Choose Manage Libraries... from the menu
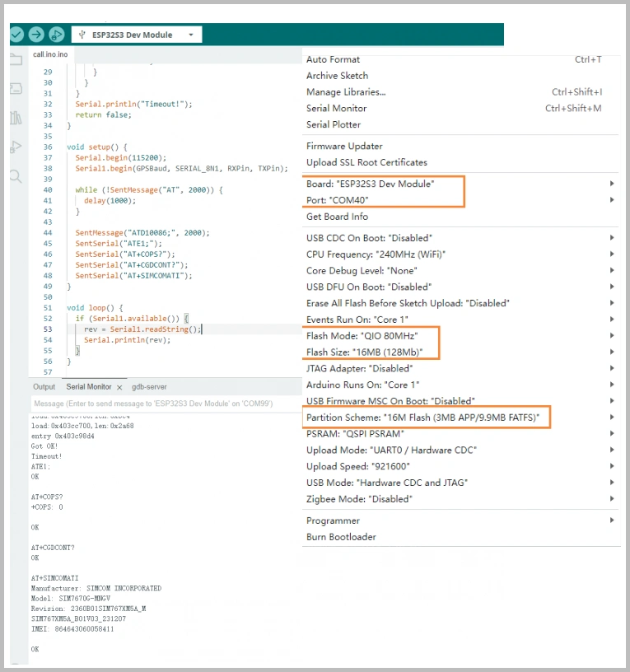 (346, 92)
